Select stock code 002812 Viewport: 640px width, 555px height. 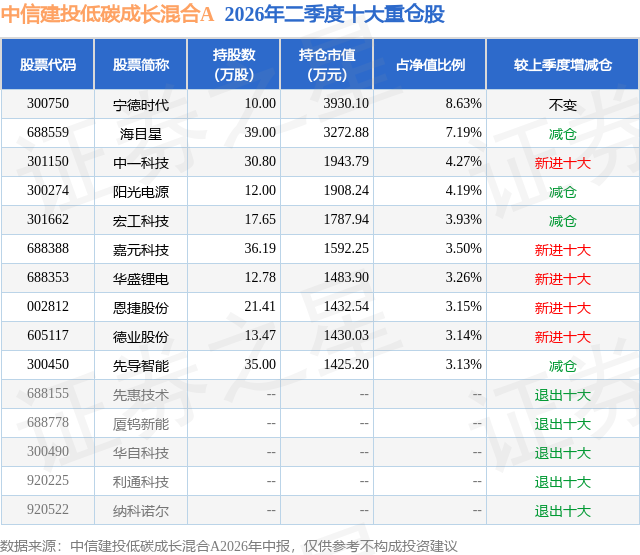click(x=48, y=306)
